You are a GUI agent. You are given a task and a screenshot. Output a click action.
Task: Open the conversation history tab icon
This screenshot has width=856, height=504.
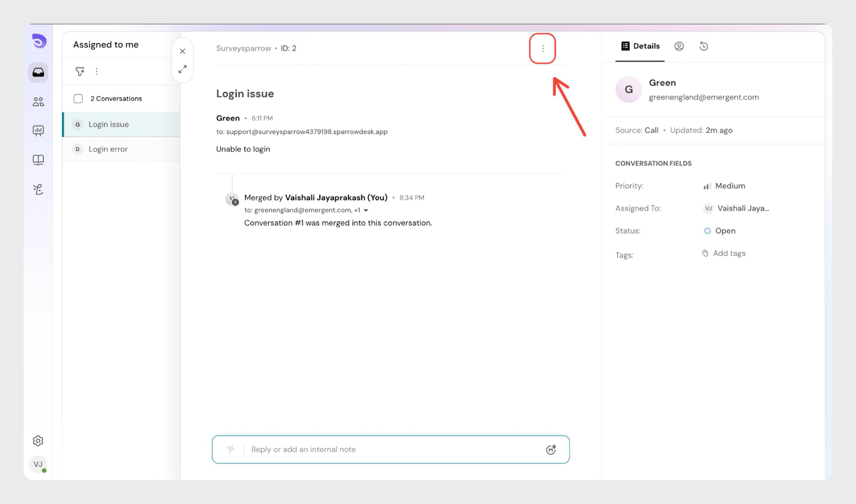pyautogui.click(x=704, y=47)
